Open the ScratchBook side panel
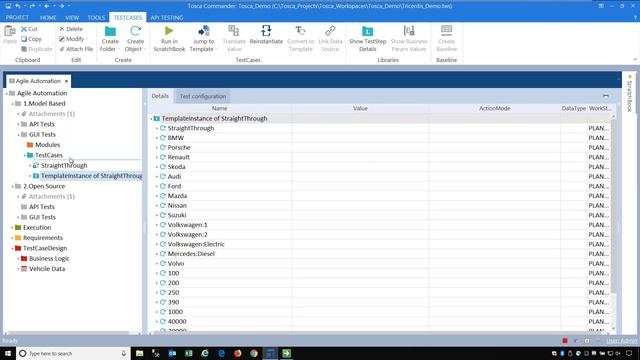The width and height of the screenshot is (640, 360). [629, 94]
